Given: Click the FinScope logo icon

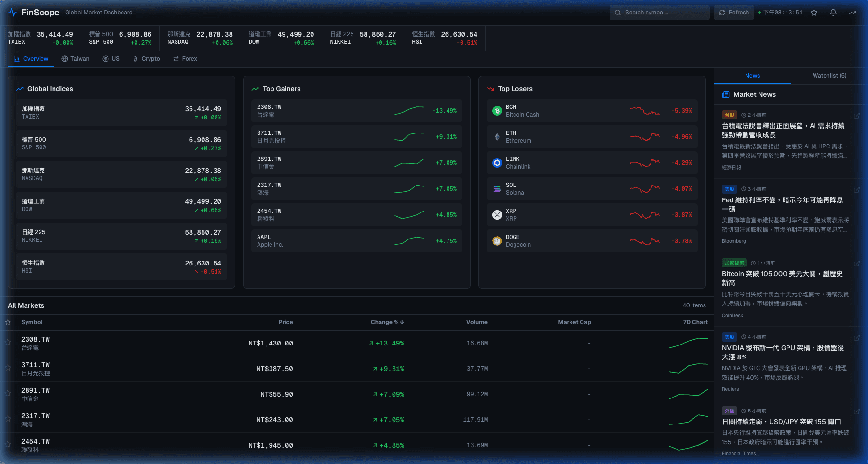Looking at the screenshot, I should [x=13, y=13].
